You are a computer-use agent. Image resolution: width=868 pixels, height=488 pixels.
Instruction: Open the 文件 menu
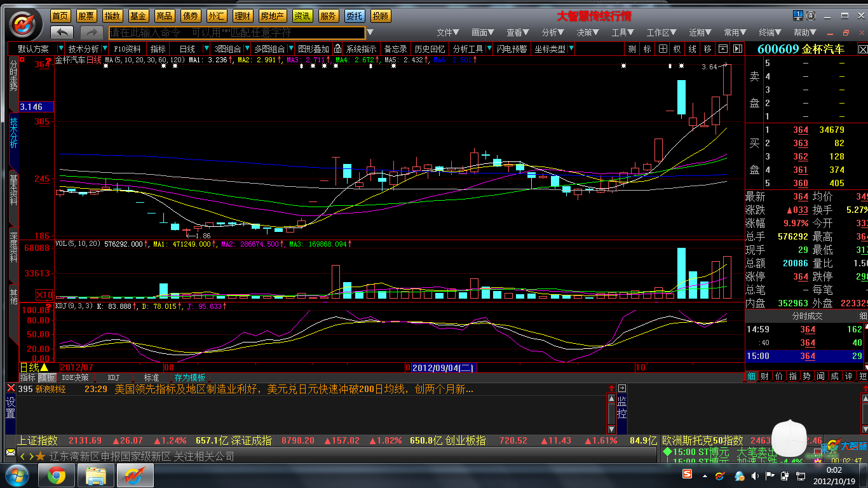point(448,32)
